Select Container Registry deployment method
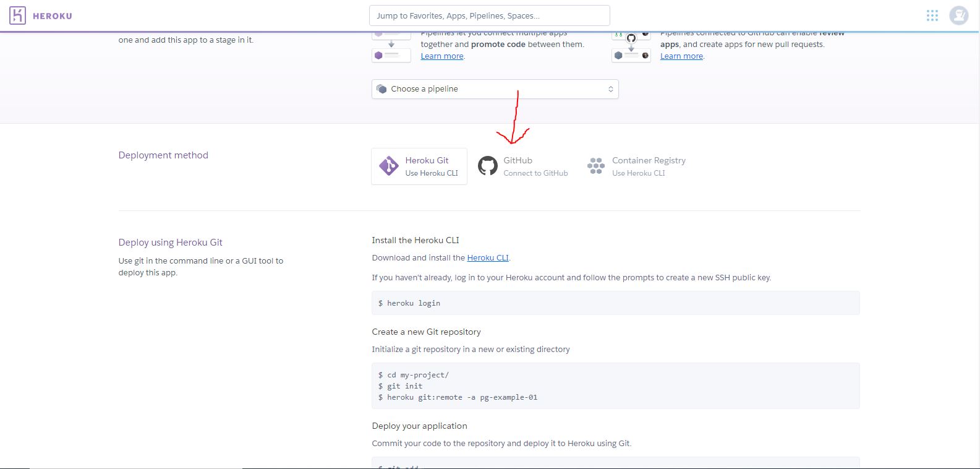 click(x=636, y=166)
